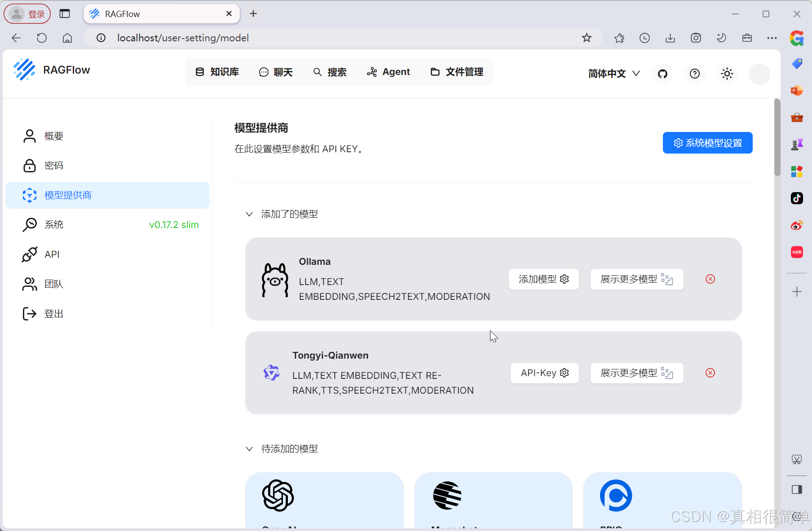Viewport: 812px width, 531px height.
Task: Select 团队 in the settings sidebar
Action: coord(108,284)
